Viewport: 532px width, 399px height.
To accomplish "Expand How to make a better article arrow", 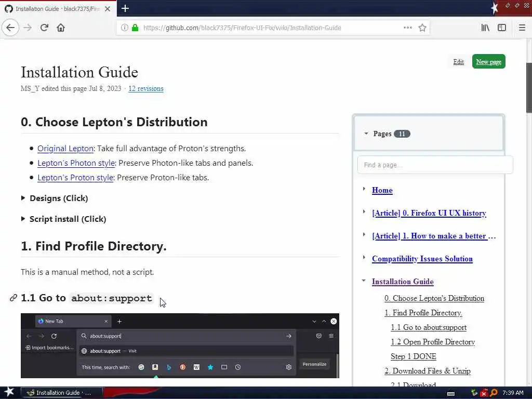I will coord(364,234).
